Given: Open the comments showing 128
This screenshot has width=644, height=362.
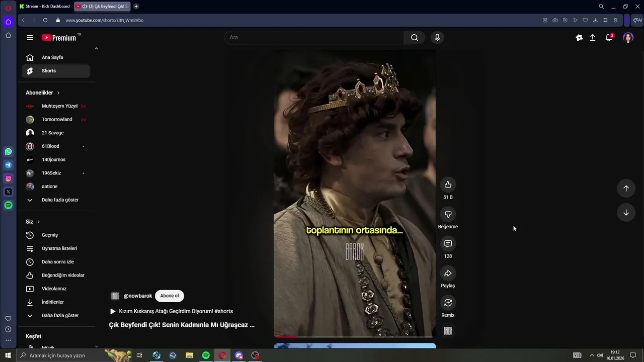Looking at the screenshot, I should tap(448, 244).
